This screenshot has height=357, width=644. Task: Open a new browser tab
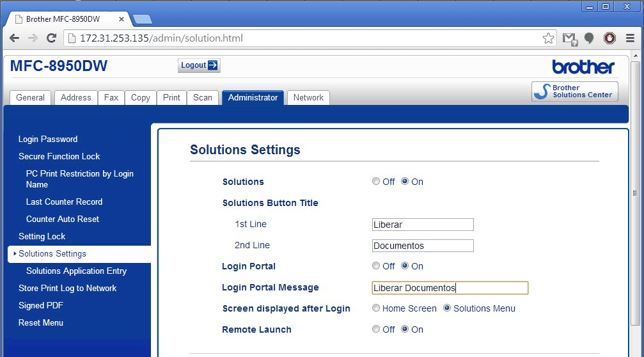tap(141, 19)
